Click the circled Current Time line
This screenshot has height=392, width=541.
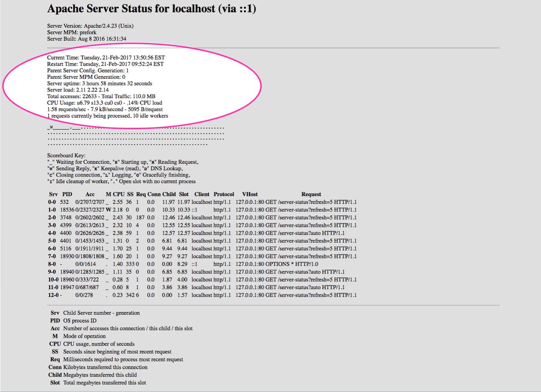[105, 57]
